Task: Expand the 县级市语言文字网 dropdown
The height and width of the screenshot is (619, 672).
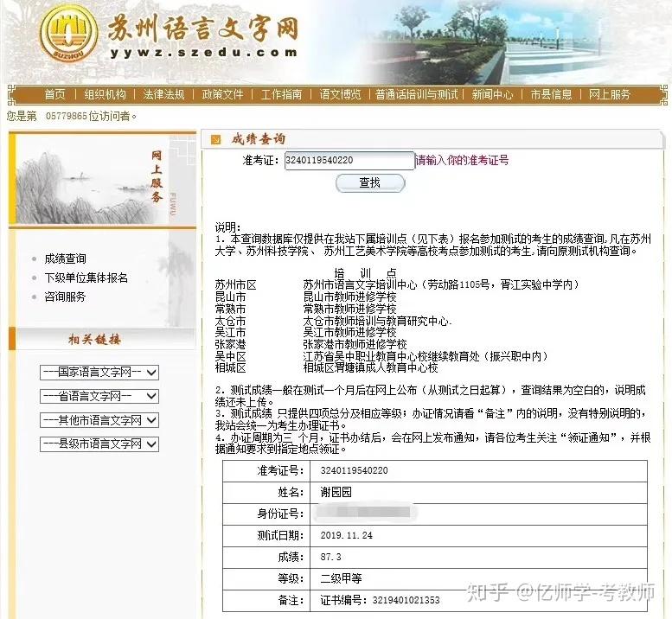Action: click(x=99, y=444)
